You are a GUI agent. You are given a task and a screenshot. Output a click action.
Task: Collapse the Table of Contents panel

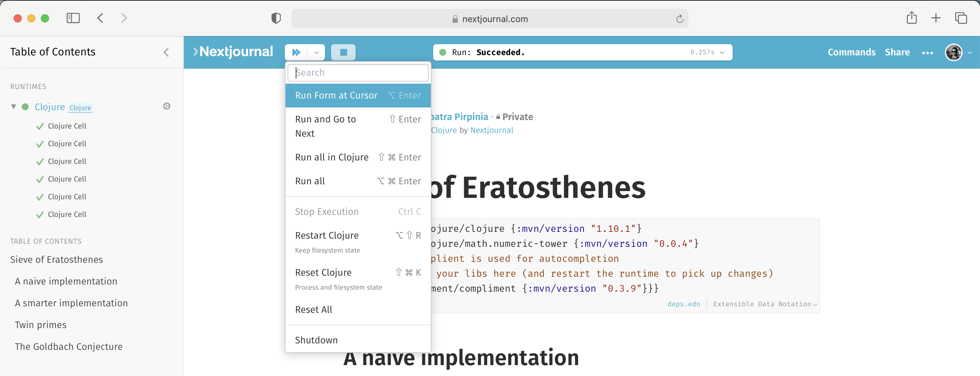click(x=166, y=52)
